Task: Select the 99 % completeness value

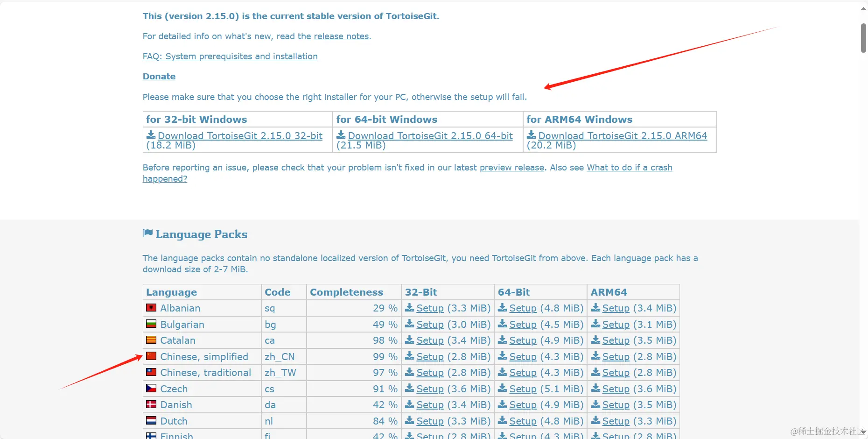Action: tap(385, 357)
